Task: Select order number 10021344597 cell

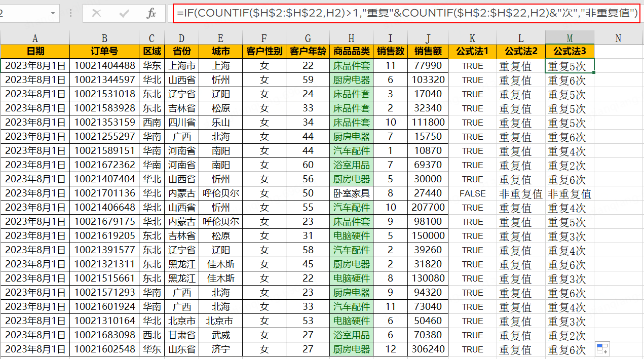Action: (104, 80)
